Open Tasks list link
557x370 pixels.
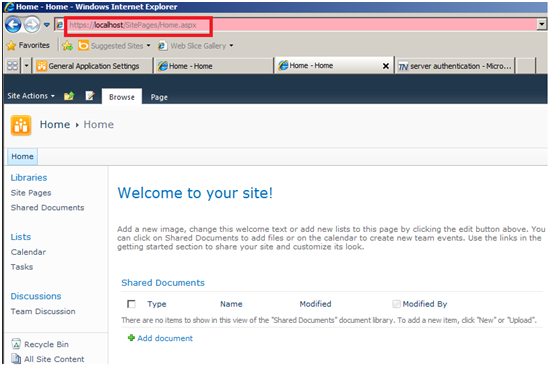(x=22, y=267)
